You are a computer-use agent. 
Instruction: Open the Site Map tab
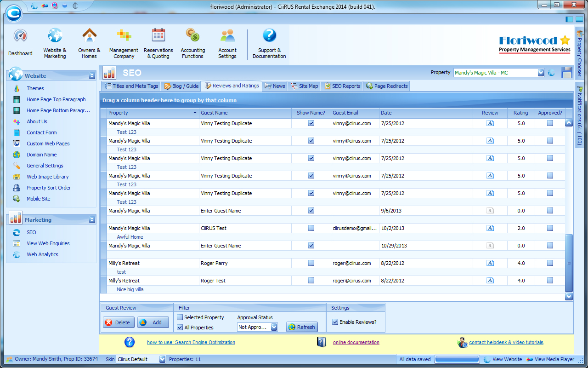[304, 86]
